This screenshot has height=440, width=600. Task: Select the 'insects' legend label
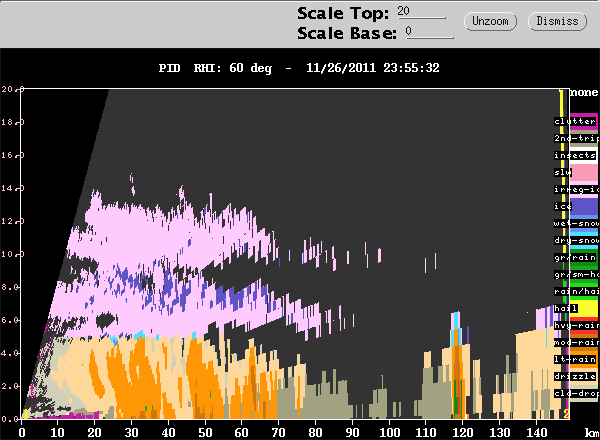(x=575, y=155)
